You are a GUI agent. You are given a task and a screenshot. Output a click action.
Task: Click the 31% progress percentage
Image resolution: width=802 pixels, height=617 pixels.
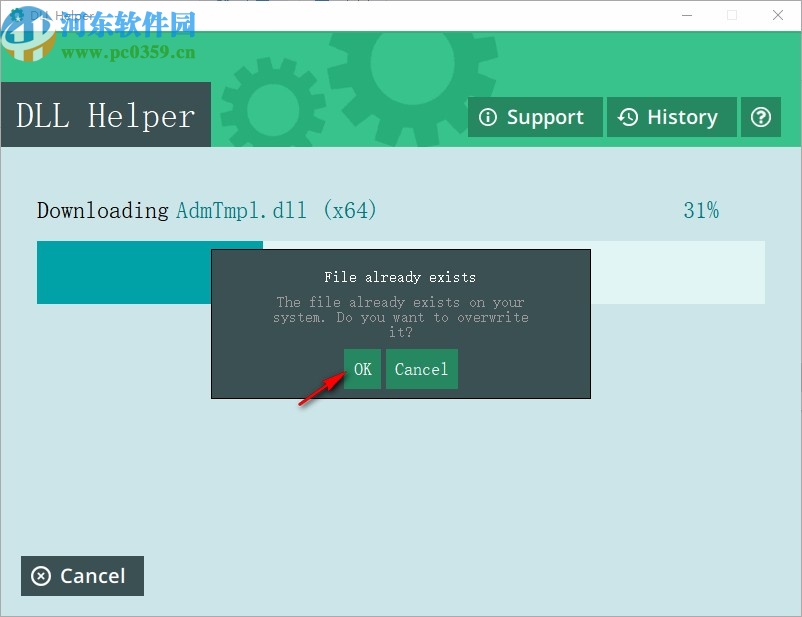pyautogui.click(x=701, y=210)
